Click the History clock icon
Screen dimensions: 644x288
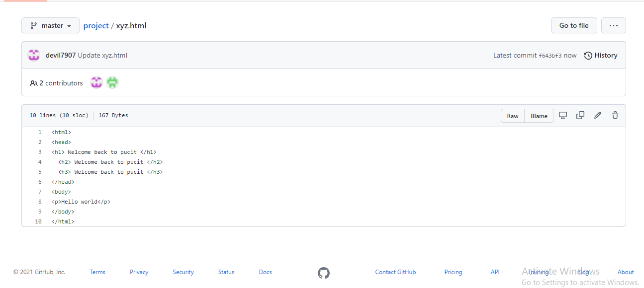click(x=588, y=56)
